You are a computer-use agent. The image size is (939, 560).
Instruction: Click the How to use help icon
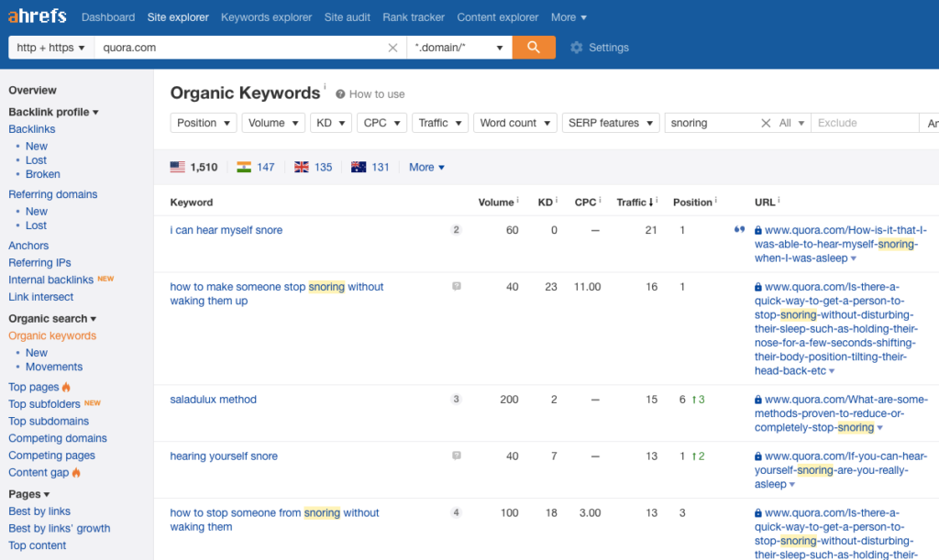click(x=340, y=93)
